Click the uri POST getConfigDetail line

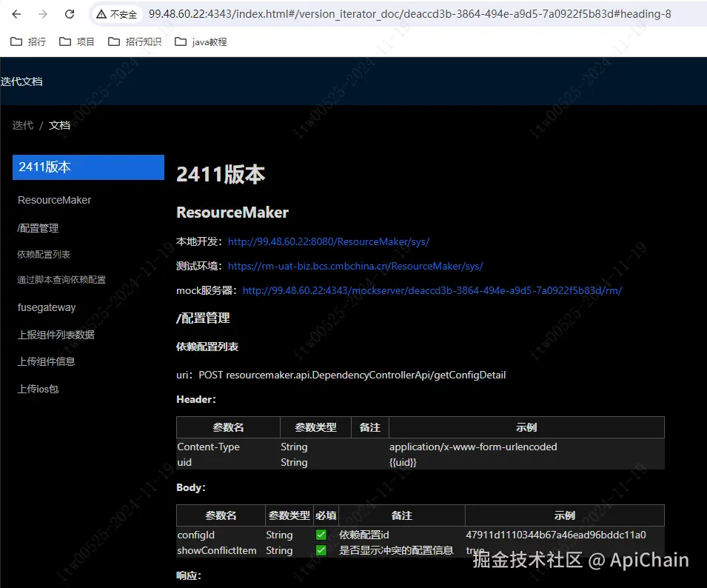[x=341, y=375]
